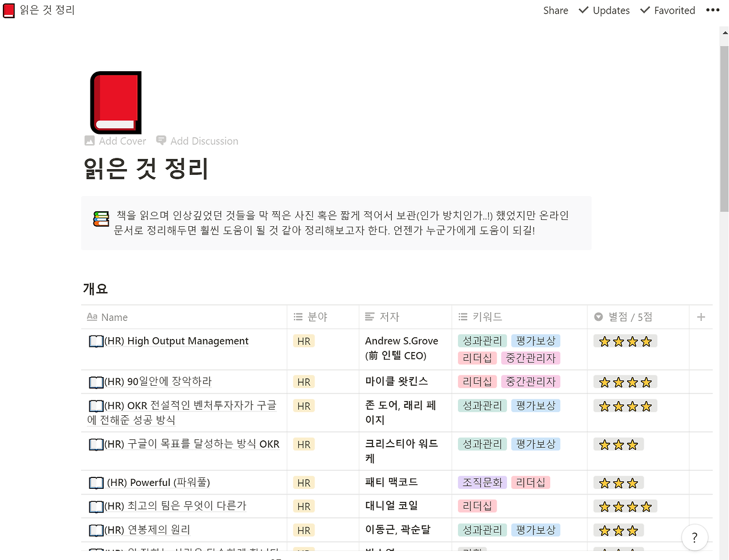
Task: Click the open book icon for 연봉제의 원리
Action: (96, 530)
